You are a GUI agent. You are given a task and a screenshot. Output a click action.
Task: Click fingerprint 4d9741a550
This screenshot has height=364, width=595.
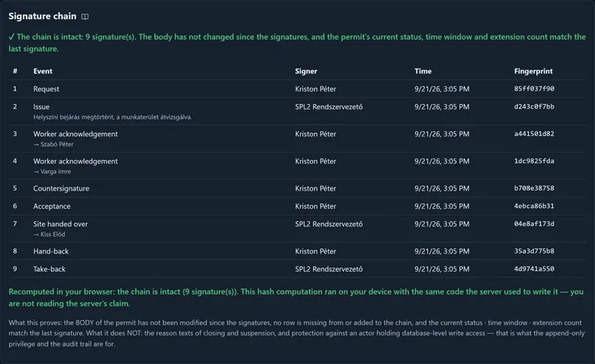pos(534,269)
